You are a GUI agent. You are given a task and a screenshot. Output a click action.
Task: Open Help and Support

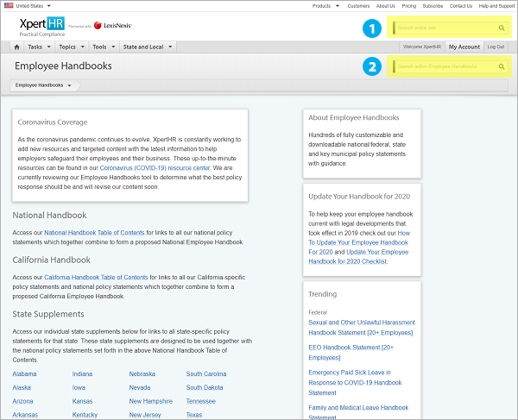pos(496,6)
